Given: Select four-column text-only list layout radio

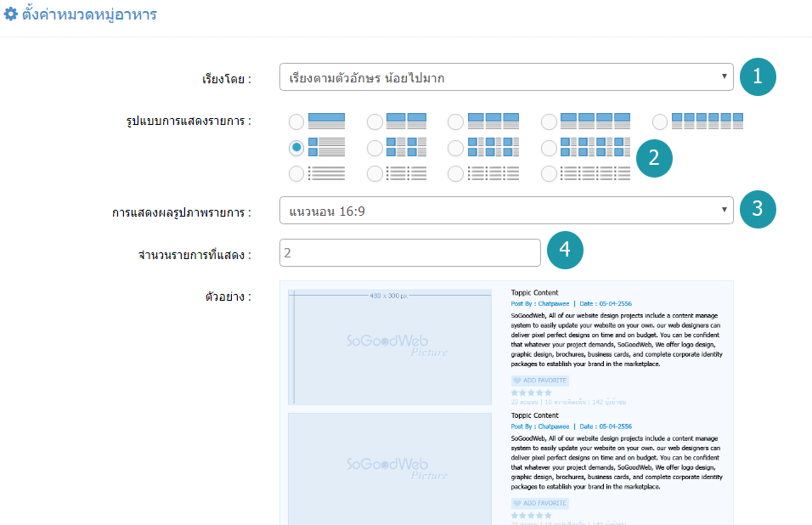Looking at the screenshot, I should point(549,173).
